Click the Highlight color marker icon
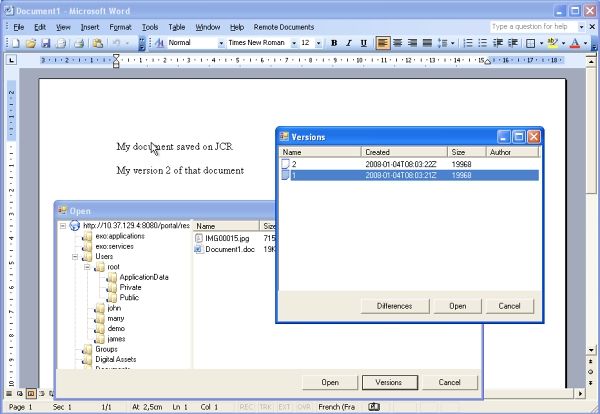This screenshot has width=600, height=414. [x=552, y=43]
